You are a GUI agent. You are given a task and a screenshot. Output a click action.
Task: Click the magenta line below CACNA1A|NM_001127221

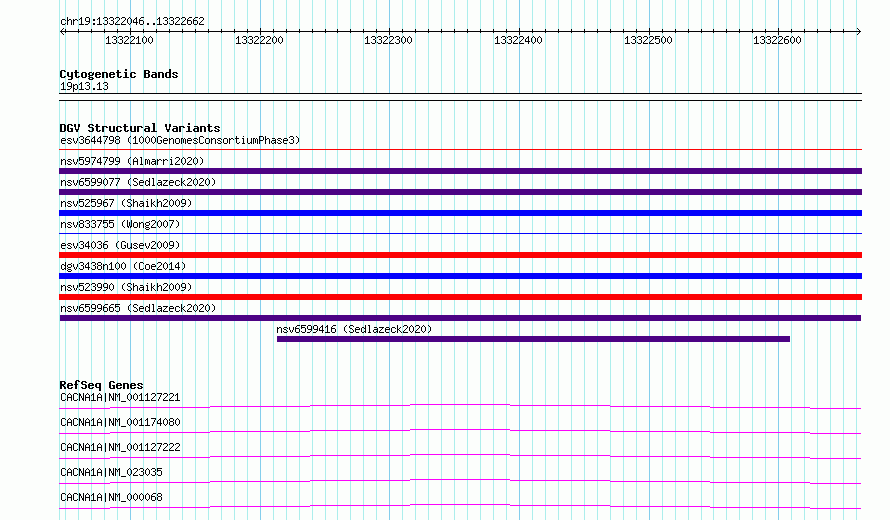(460, 406)
